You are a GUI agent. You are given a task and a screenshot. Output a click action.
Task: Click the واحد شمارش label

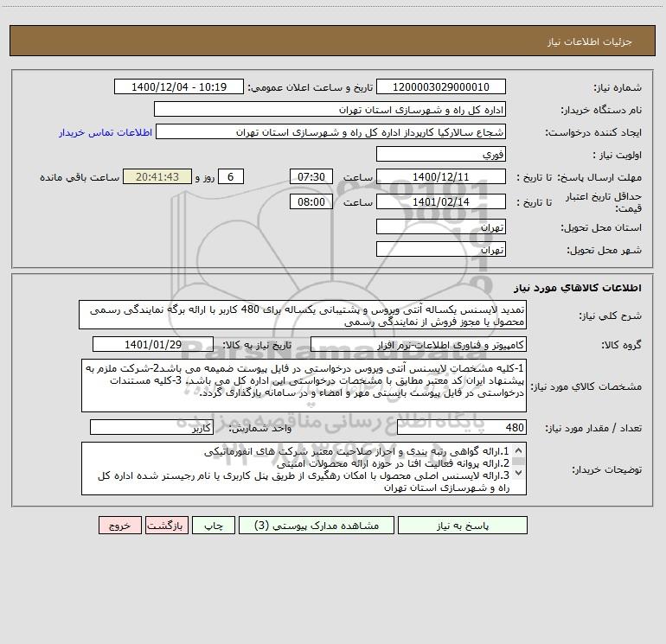[x=260, y=429]
